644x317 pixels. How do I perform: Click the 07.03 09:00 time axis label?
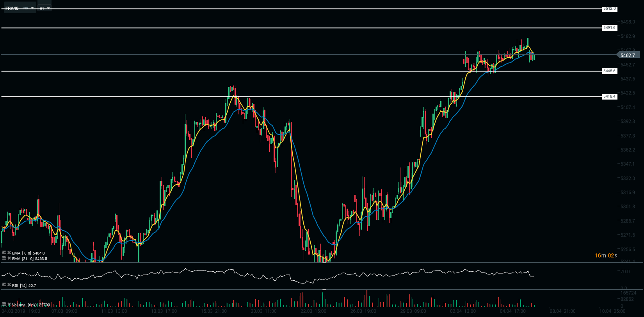[x=64, y=312]
